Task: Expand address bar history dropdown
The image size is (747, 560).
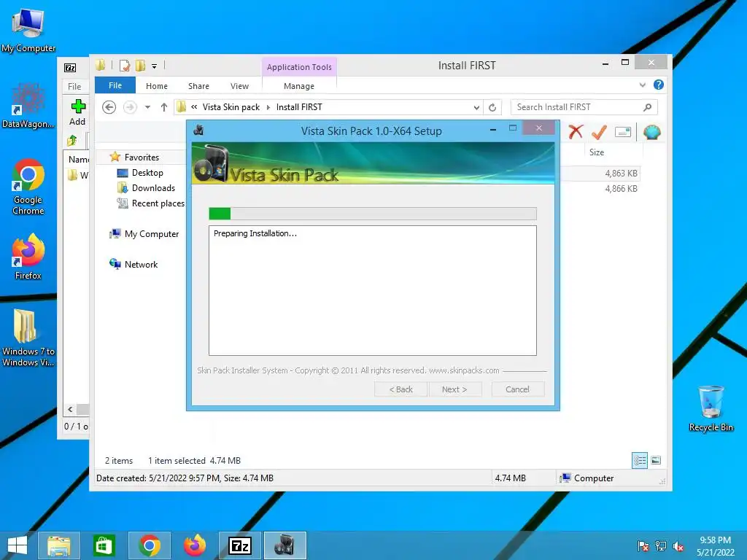Action: pos(476,108)
